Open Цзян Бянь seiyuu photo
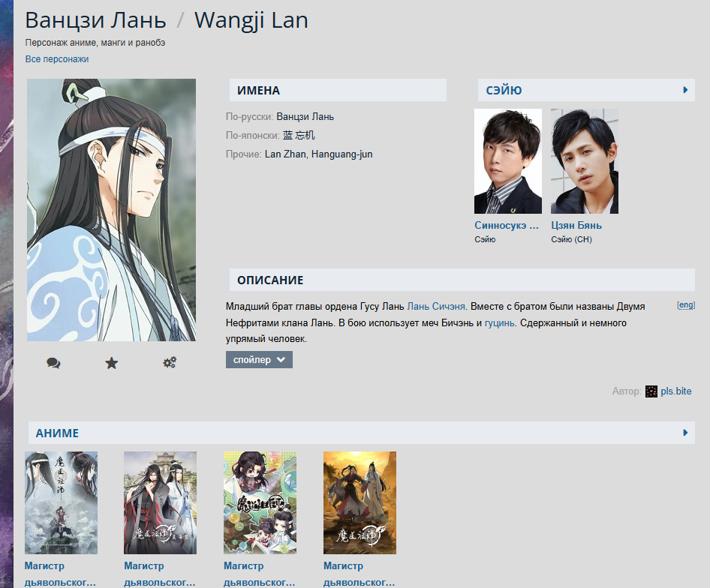 tap(585, 161)
